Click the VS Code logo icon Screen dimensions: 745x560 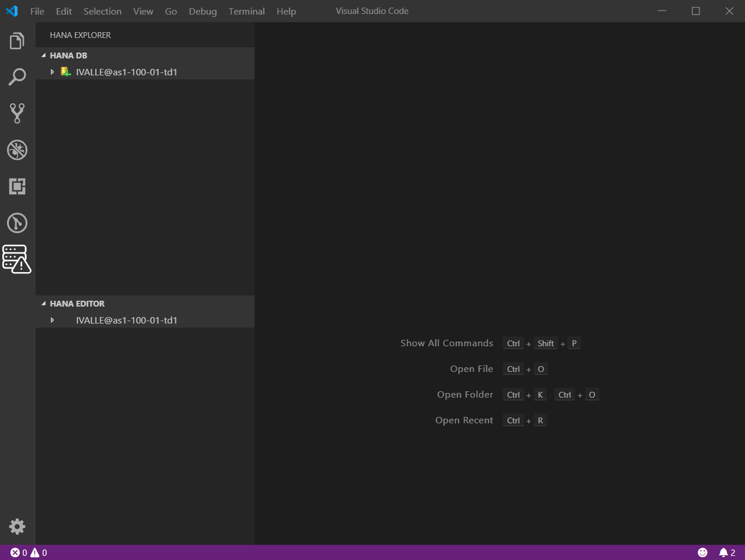[x=12, y=11]
